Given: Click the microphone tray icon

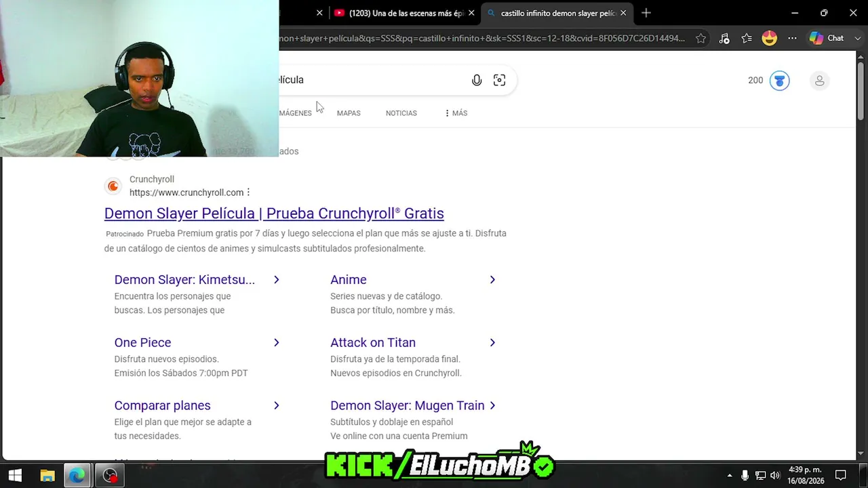Looking at the screenshot, I should point(745,475).
